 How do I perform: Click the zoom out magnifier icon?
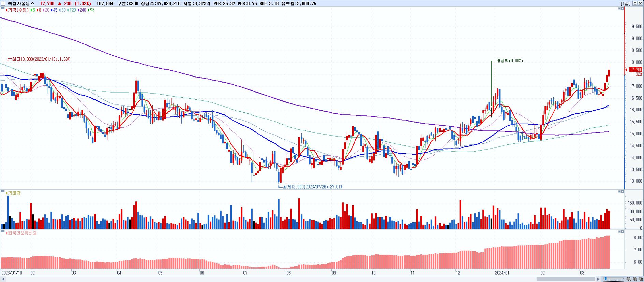(628, 279)
